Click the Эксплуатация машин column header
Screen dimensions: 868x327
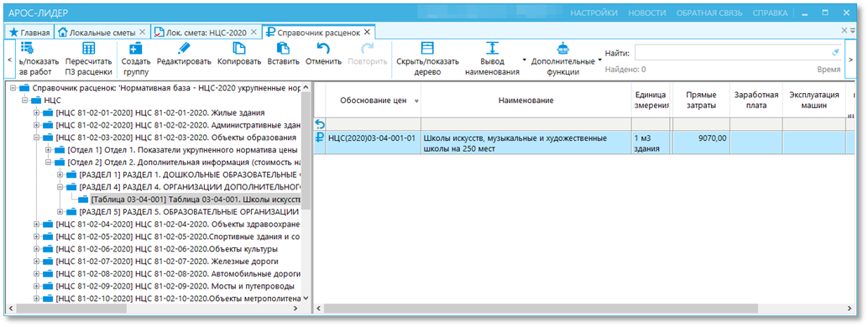point(814,100)
